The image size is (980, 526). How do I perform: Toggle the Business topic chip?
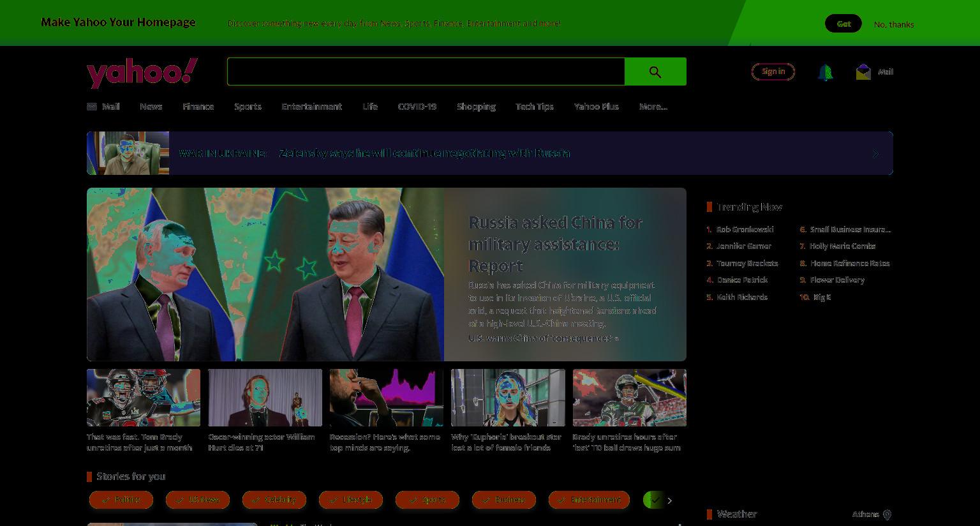coord(504,500)
